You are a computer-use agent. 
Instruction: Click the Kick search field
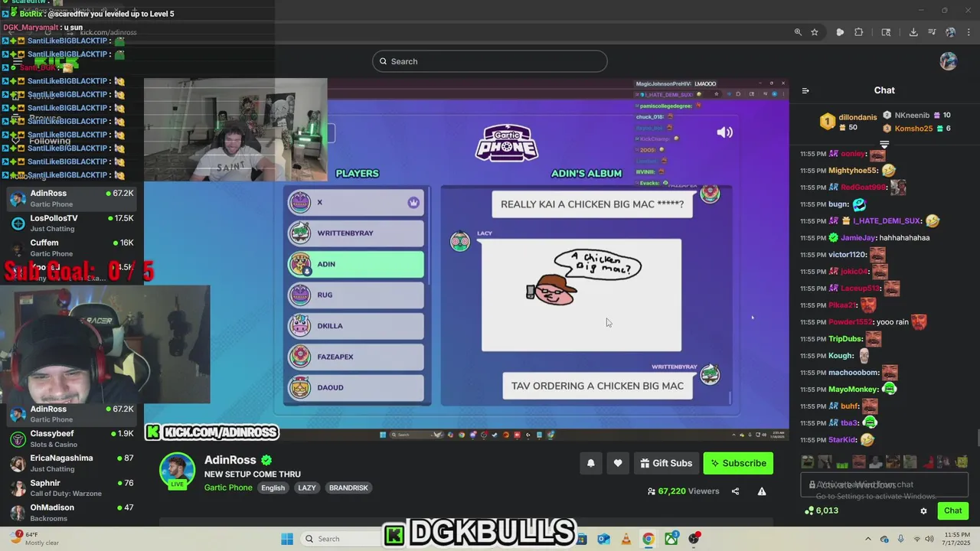(x=490, y=61)
